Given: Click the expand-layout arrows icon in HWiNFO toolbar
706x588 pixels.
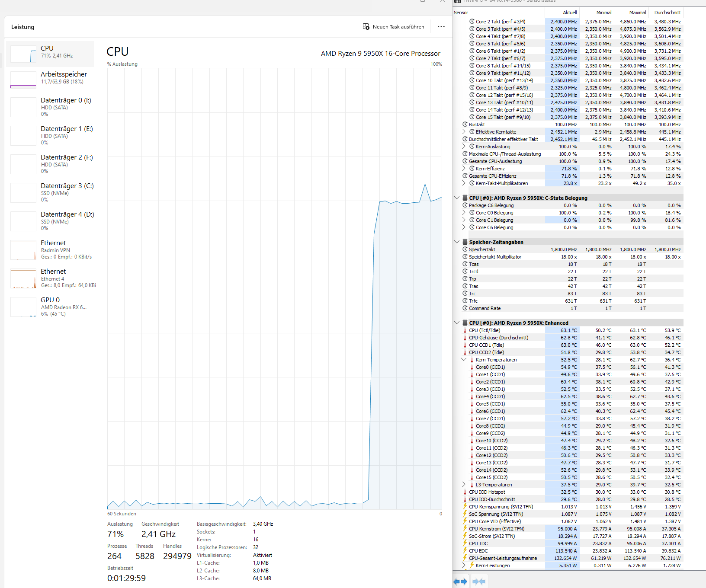Looking at the screenshot, I should click(460, 582).
